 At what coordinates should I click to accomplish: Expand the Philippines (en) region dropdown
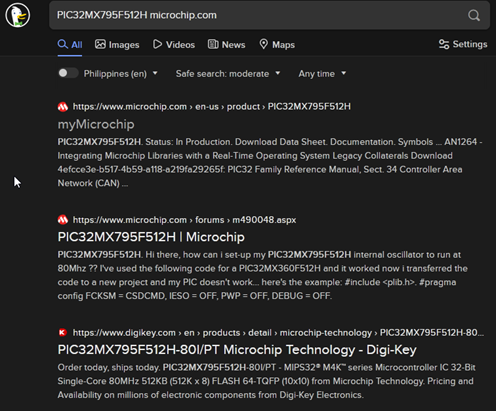coord(121,74)
